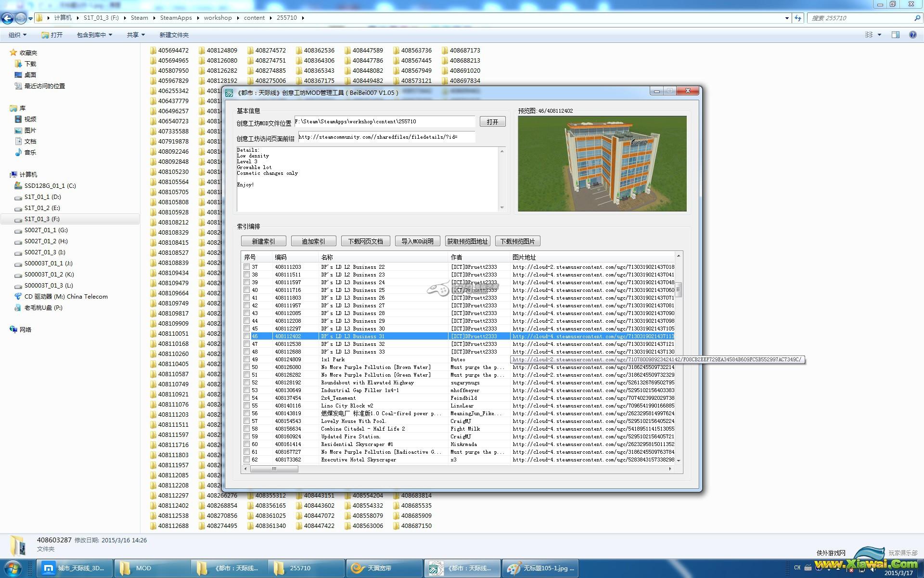Open 桌面 in favorites sidebar
The width and height of the screenshot is (924, 578).
[26, 75]
